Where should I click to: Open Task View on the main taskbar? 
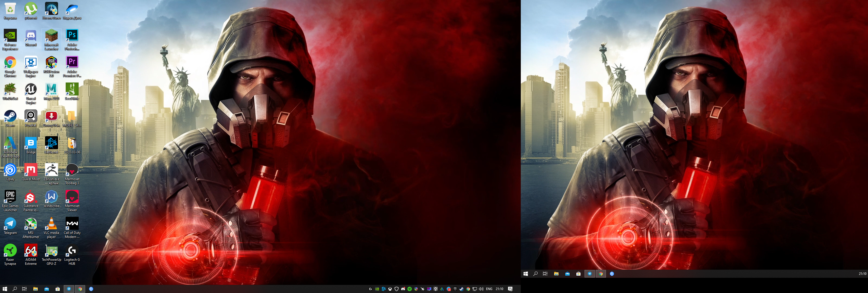click(x=24, y=289)
